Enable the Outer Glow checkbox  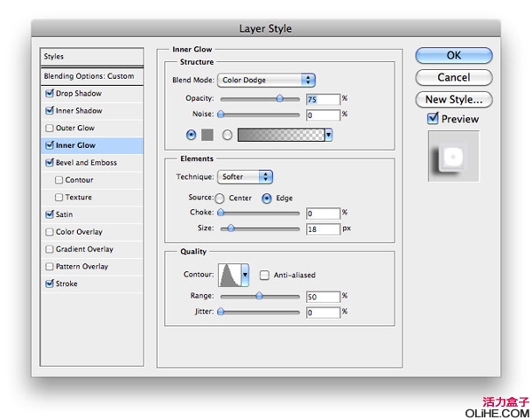coord(50,128)
